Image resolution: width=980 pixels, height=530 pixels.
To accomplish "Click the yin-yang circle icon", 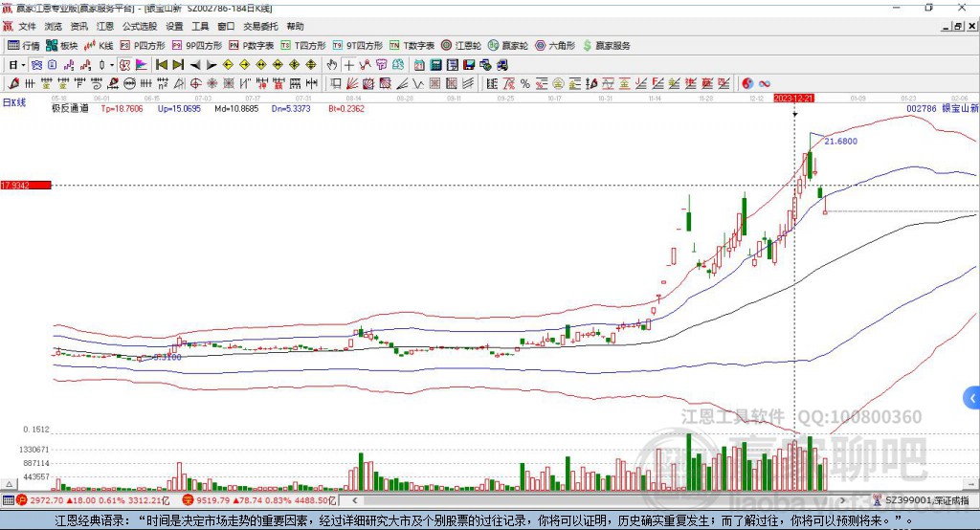I will [x=747, y=83].
